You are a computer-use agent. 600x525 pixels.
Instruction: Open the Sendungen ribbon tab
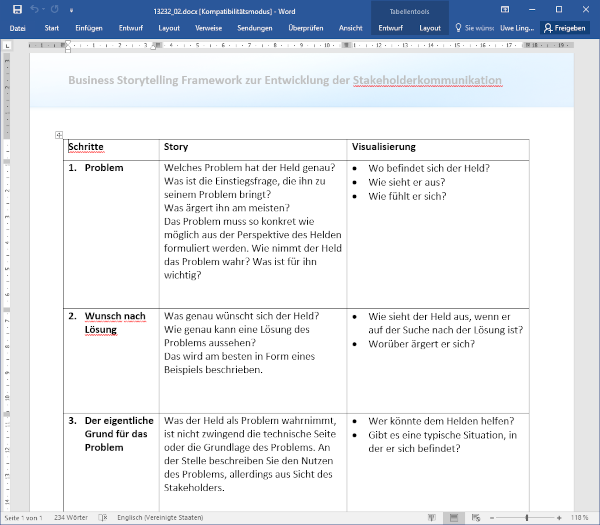click(254, 28)
